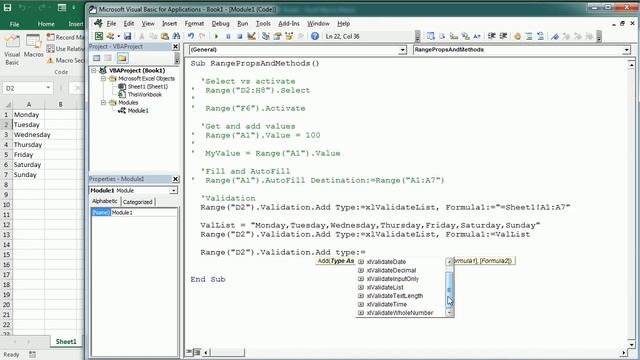Image resolution: width=640 pixels, height=360 pixels.
Task: Open Find with the binoculars icon
Action: [176, 36]
